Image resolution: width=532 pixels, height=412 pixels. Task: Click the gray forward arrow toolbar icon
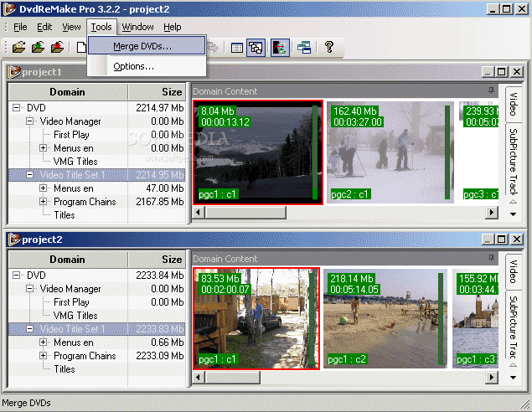(x=213, y=47)
